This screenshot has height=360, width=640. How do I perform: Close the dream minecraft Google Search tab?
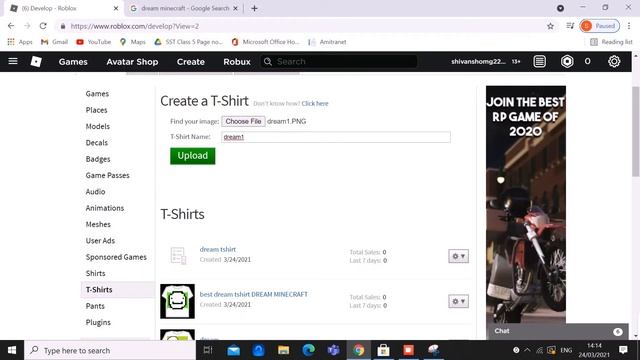coord(236,8)
